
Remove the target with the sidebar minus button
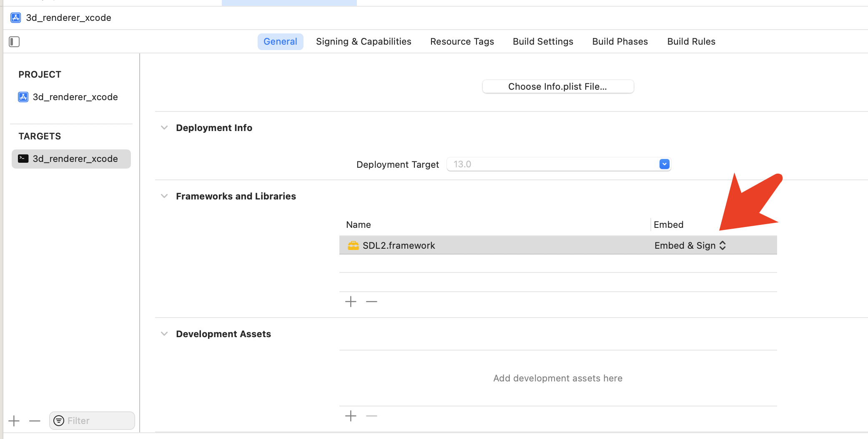point(35,421)
